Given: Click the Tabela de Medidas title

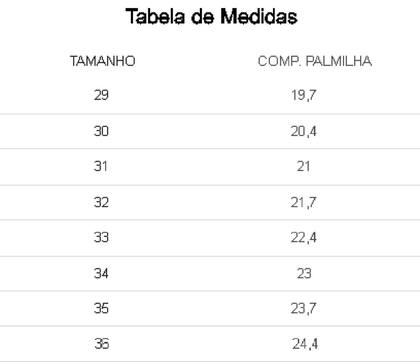Looking at the screenshot, I should [211, 16].
